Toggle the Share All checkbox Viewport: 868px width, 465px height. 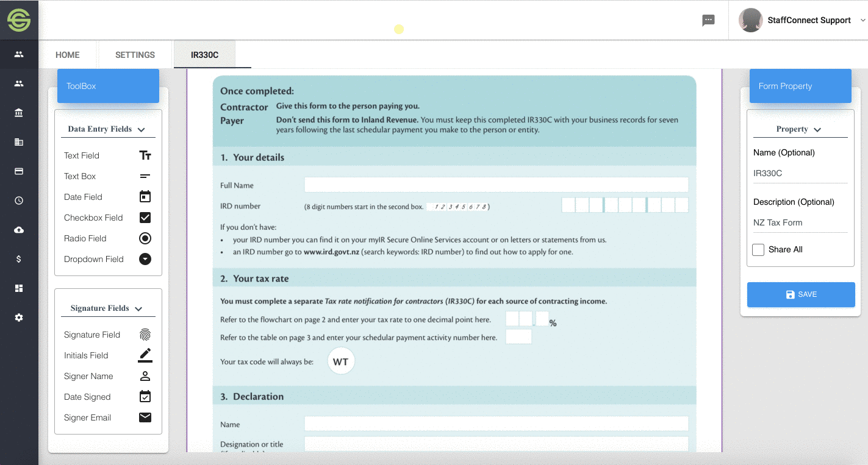[758, 250]
